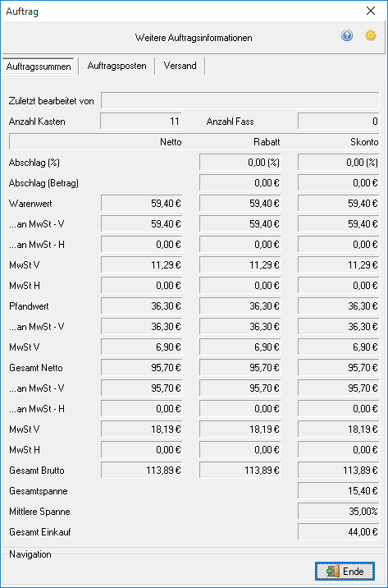Click the Skonto Abschlag (Betrag) field

point(339,183)
